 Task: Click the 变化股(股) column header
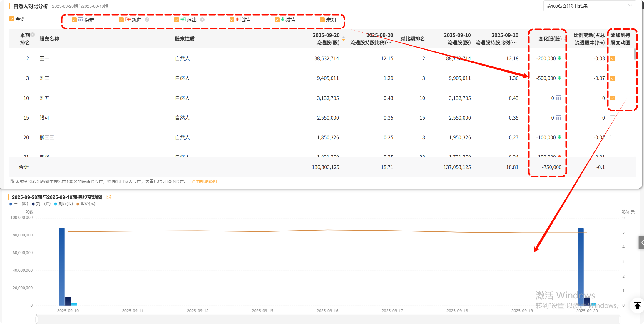point(550,39)
